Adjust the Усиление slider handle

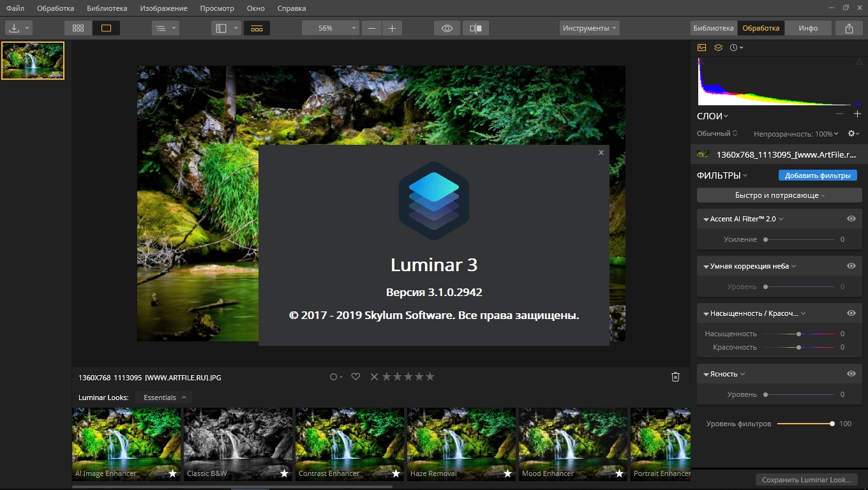pyautogui.click(x=765, y=239)
